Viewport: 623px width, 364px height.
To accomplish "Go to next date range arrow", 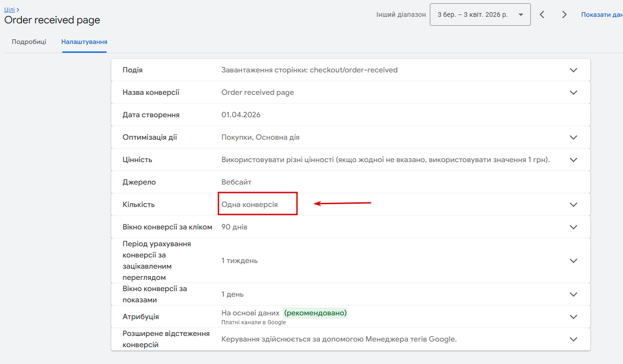I will tap(565, 14).
